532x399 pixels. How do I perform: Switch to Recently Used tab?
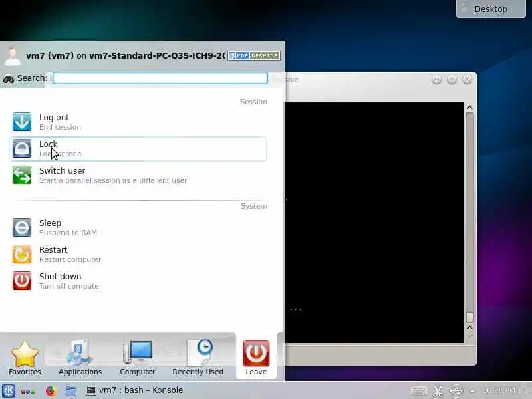coord(198,358)
